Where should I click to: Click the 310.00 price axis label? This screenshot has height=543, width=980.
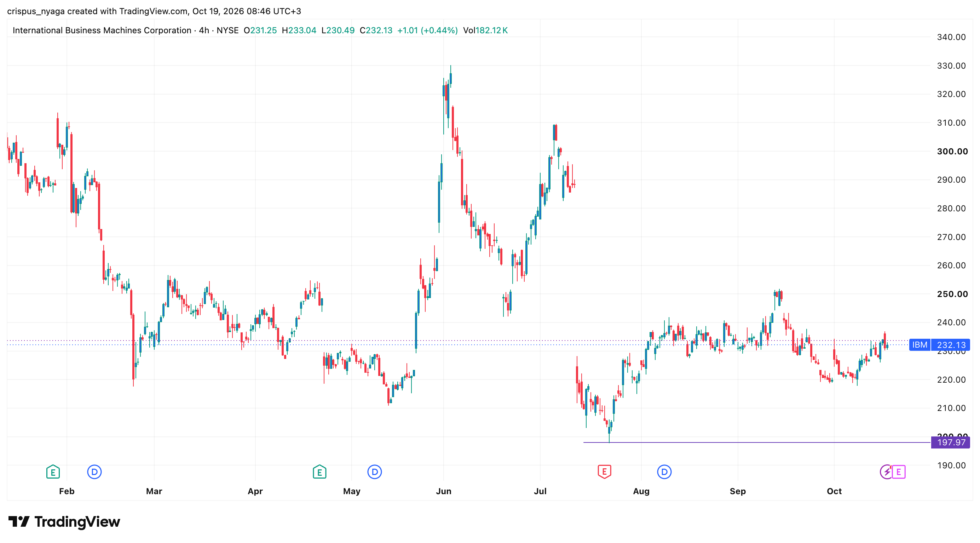point(951,122)
